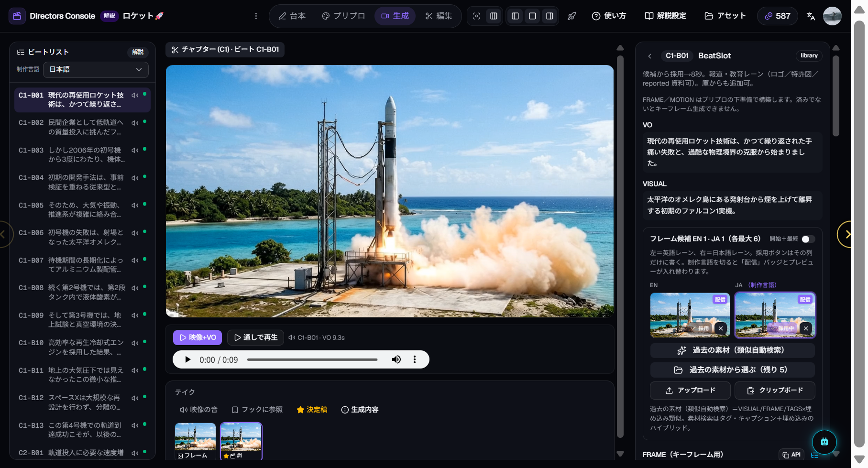The height and width of the screenshot is (468, 868).
Task: Click 過去の素材(類似自動検索) button
Action: pos(732,350)
